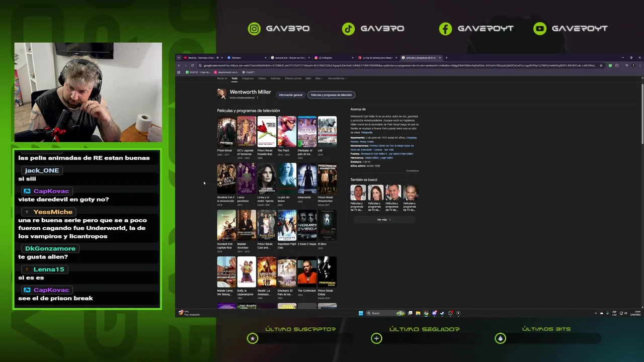Click the Comentarios link in knowledge panel
644x362 pixels.
click(x=412, y=171)
